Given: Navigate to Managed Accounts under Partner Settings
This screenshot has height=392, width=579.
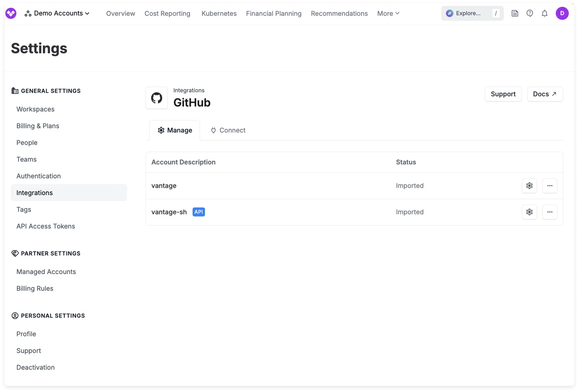Looking at the screenshot, I should (46, 272).
